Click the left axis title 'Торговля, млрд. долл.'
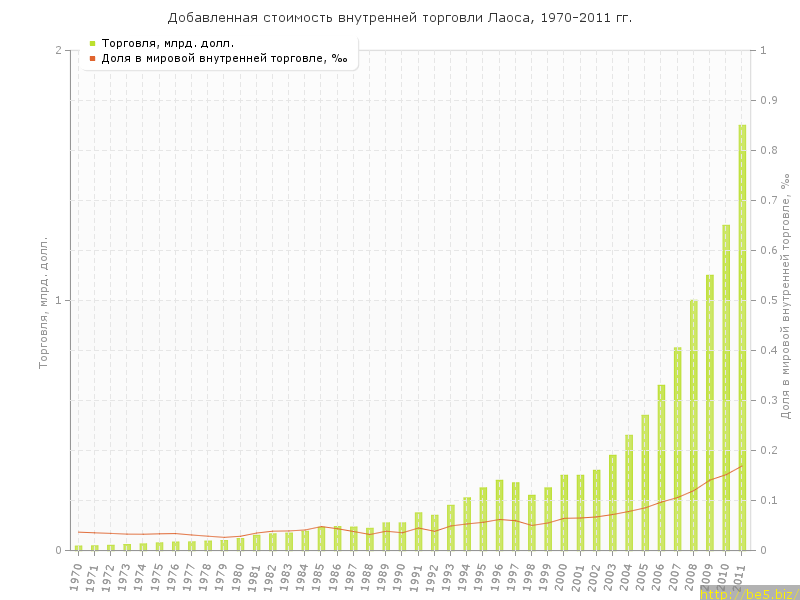 43,302
